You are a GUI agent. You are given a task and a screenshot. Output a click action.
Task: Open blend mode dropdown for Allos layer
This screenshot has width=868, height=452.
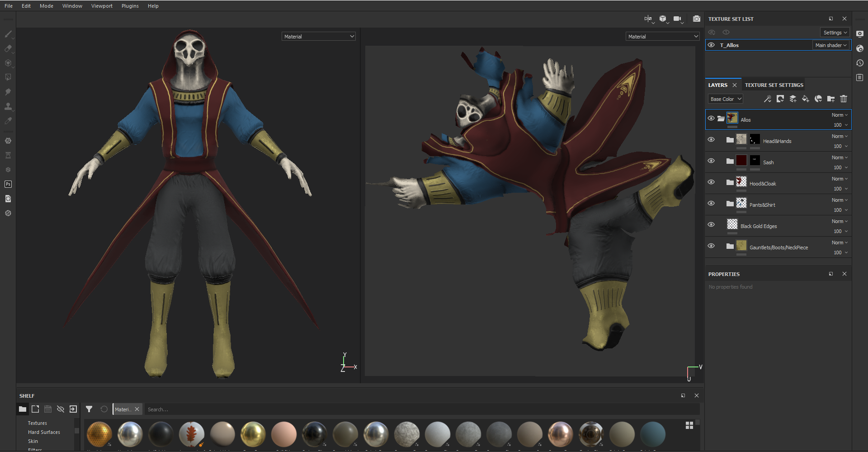840,115
